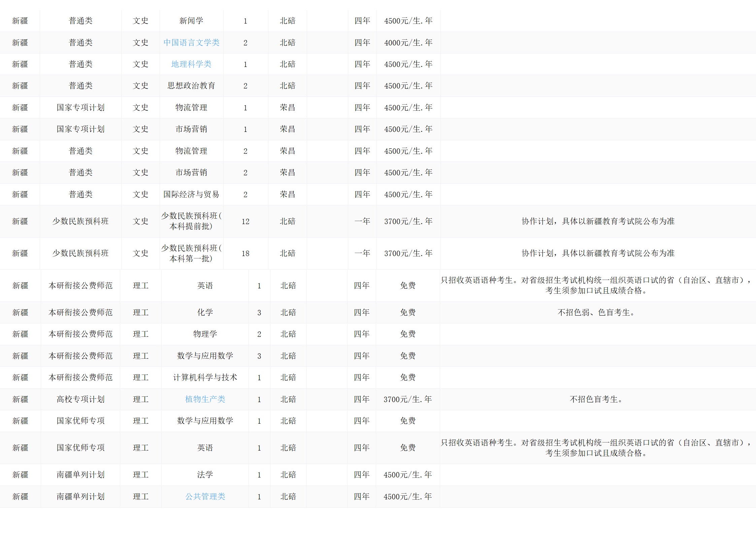Click enrollment count 18 cell
756x534 pixels.
pos(245,253)
